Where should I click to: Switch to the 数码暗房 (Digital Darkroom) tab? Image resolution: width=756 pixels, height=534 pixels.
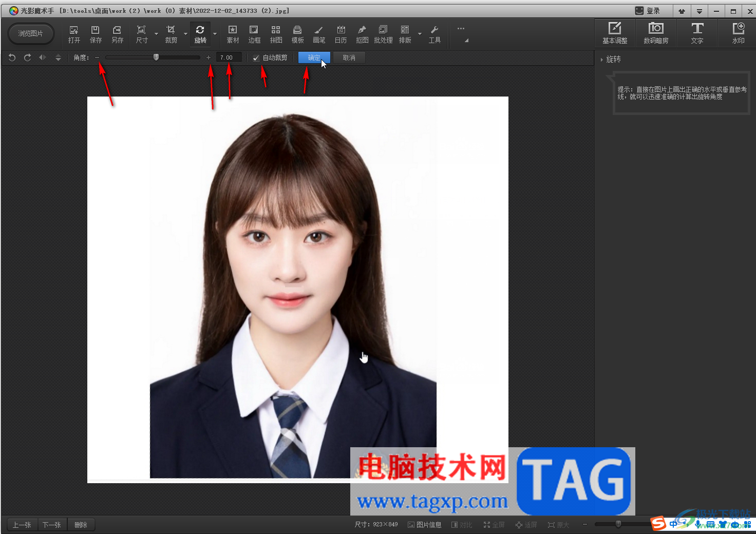pos(656,33)
